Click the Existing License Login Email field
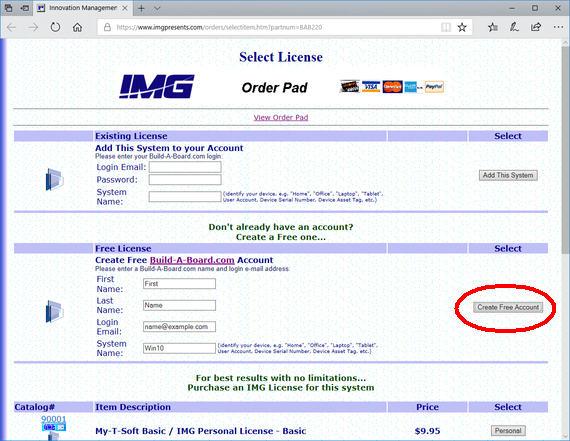 pyautogui.click(x=185, y=167)
